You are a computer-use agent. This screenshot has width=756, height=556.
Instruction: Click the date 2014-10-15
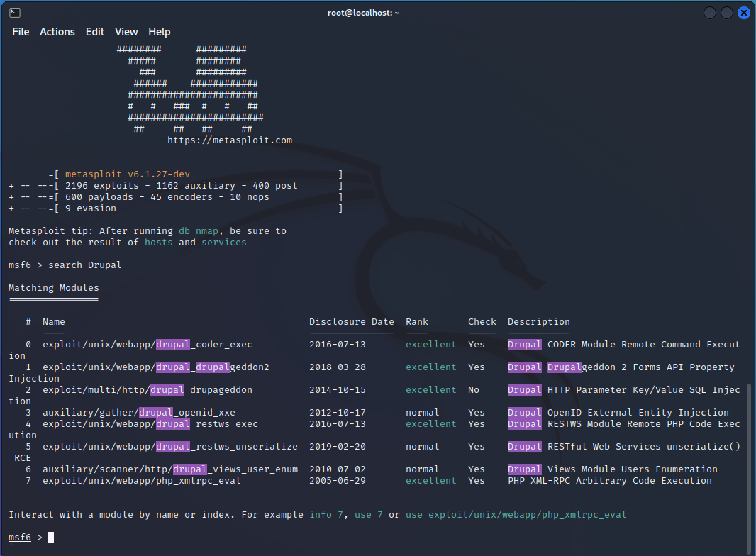click(338, 389)
